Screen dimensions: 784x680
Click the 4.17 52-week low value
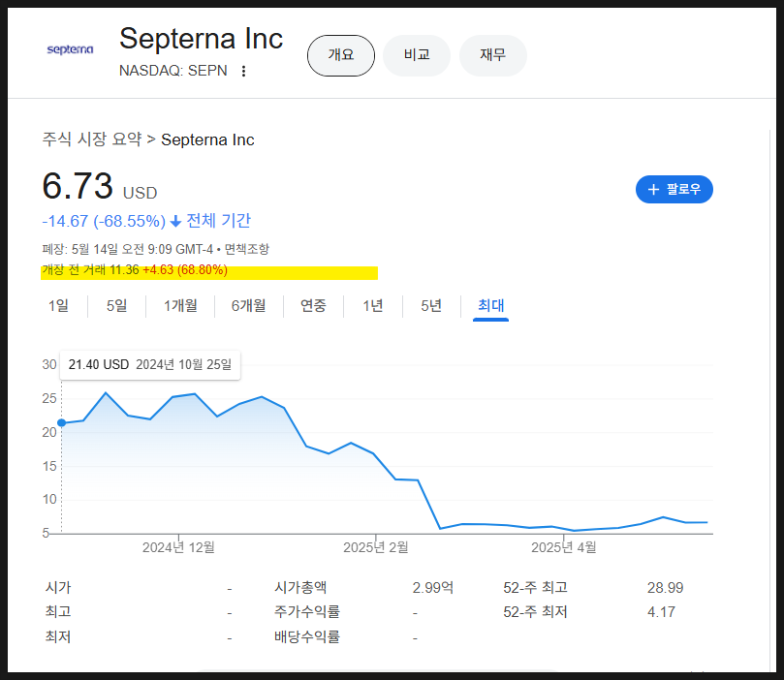[661, 612]
